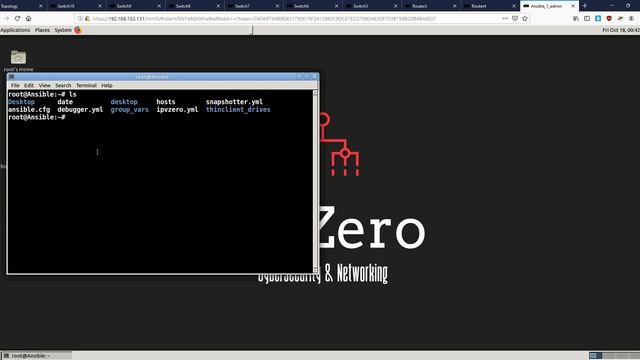The width and height of the screenshot is (640, 360).
Task: Click the debugger.yml file name
Action: click(80, 109)
